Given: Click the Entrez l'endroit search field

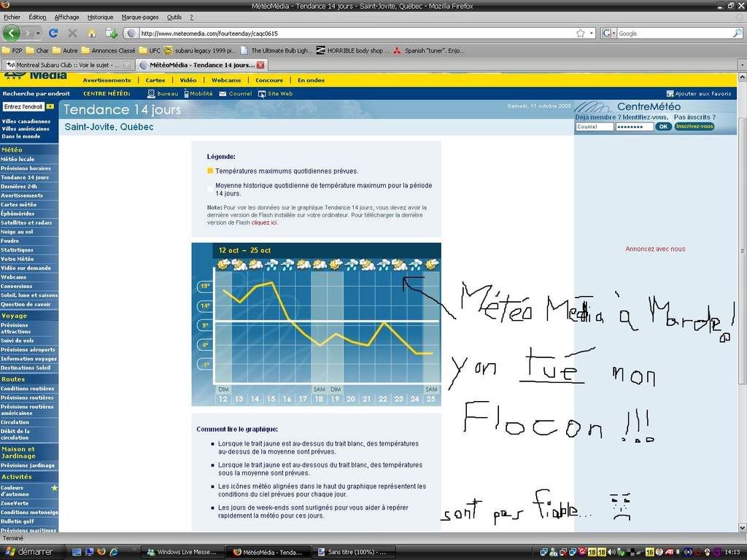Looking at the screenshot, I should [23, 106].
